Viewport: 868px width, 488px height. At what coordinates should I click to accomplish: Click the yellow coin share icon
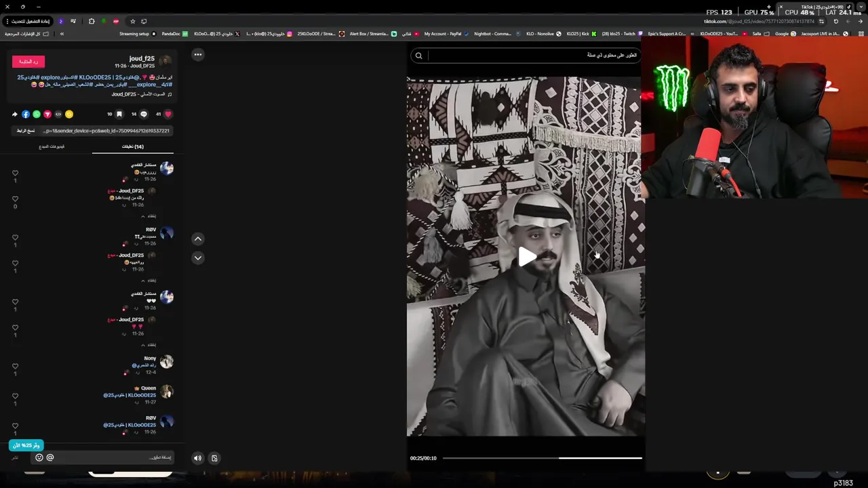coord(69,114)
